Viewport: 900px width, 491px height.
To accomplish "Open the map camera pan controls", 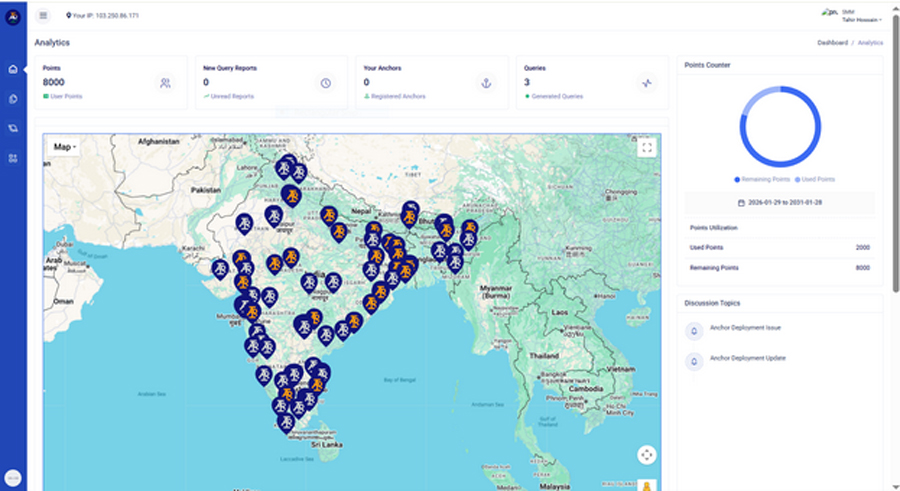I will 647,455.
